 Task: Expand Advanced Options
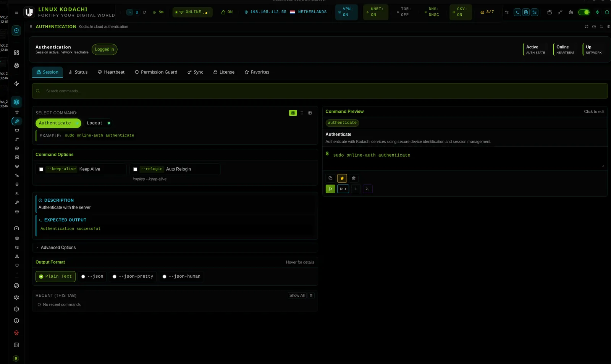pos(175,248)
